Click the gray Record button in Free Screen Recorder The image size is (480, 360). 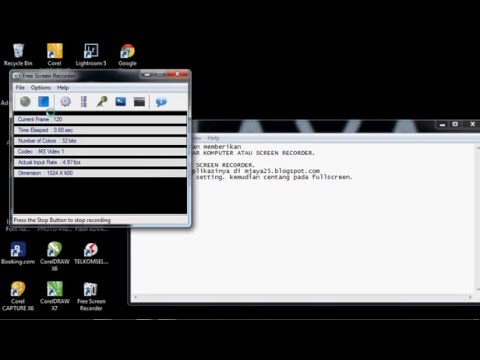click(25, 102)
